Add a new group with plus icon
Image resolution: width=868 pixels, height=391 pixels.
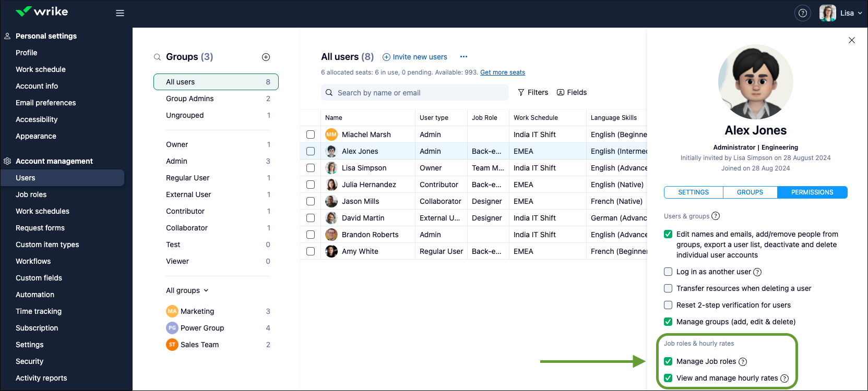click(266, 57)
